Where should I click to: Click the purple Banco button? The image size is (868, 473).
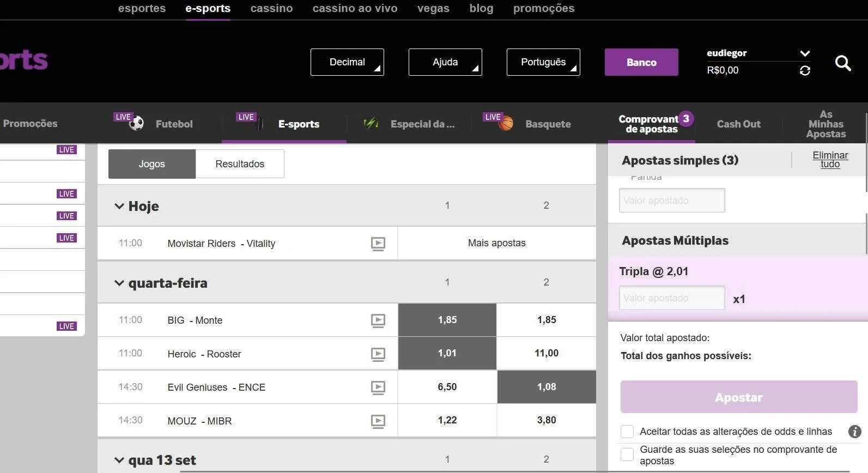tap(641, 62)
